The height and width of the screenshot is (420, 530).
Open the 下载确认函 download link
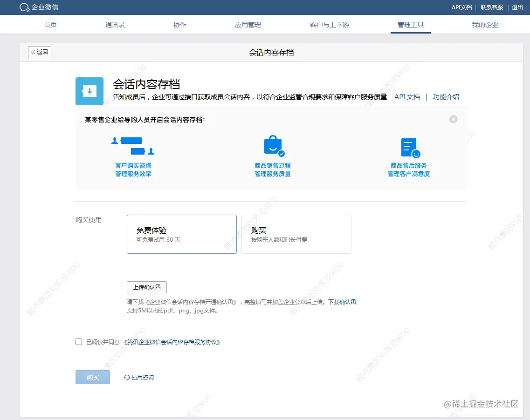coord(342,302)
